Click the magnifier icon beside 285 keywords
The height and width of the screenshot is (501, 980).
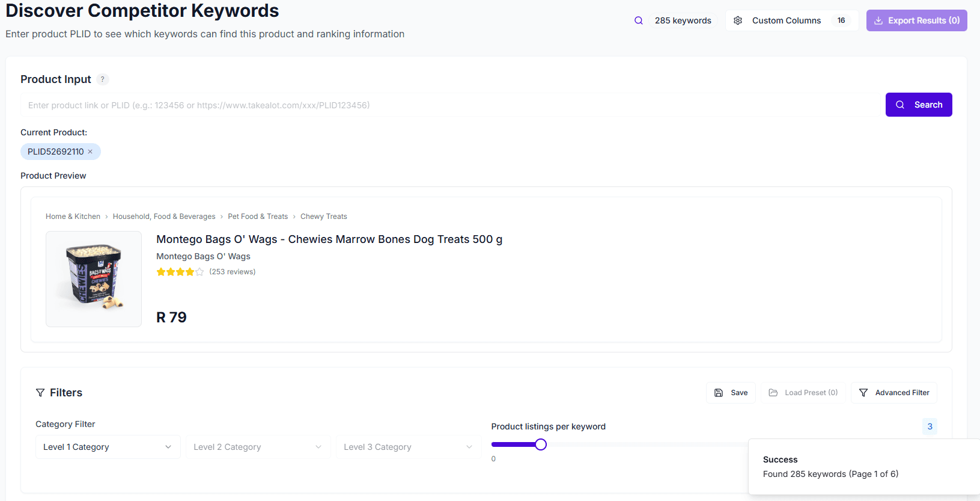pos(638,20)
